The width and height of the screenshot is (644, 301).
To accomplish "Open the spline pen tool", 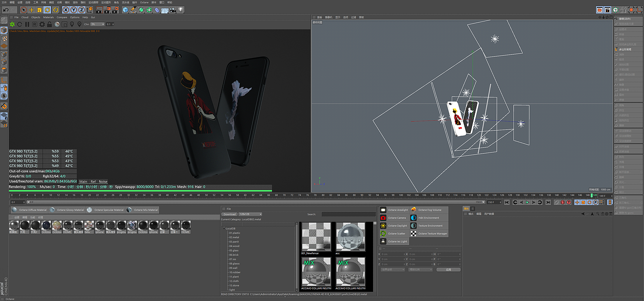I will click(133, 10).
